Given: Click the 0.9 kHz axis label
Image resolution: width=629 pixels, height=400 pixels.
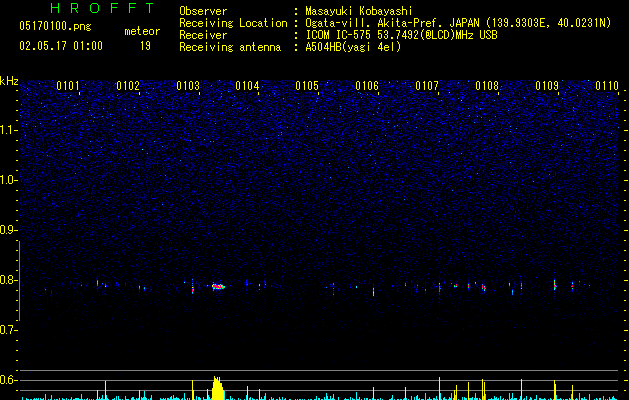Looking at the screenshot, I should (x=9, y=230).
